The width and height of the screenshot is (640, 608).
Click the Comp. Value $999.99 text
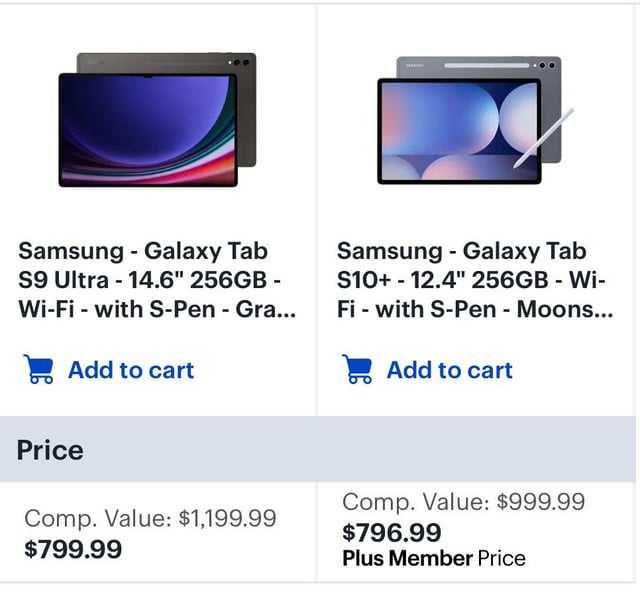463,502
